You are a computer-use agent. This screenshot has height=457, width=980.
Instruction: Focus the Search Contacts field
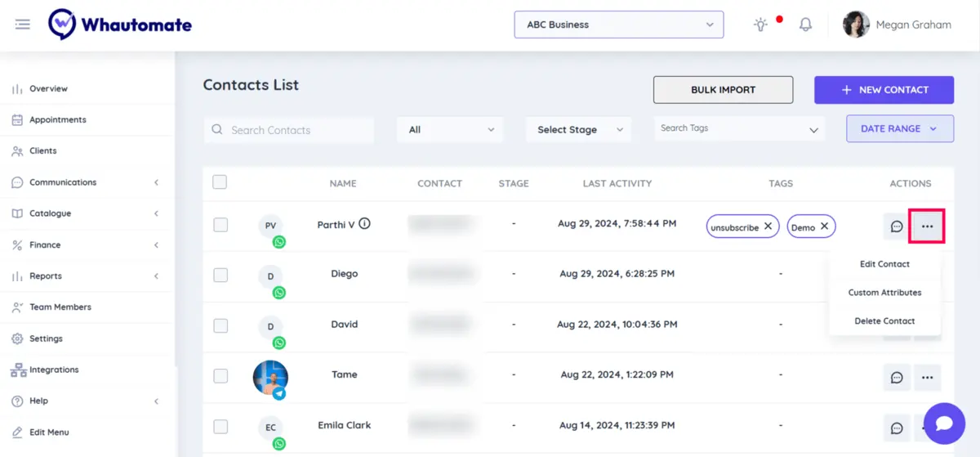point(288,130)
